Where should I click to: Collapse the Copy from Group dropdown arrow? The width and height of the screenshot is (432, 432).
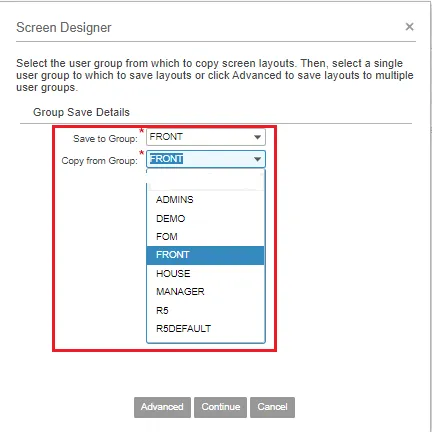click(x=257, y=159)
